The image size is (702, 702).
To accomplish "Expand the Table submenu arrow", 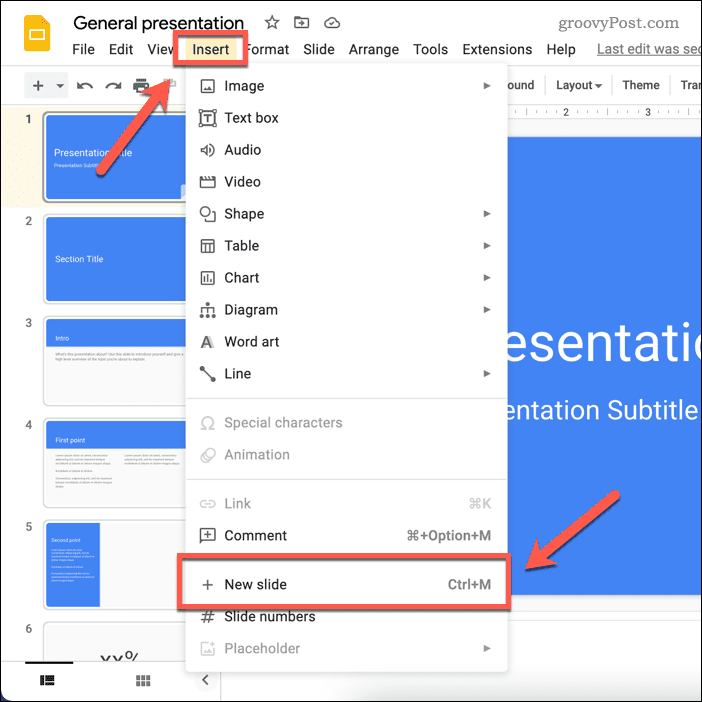I will (x=487, y=246).
